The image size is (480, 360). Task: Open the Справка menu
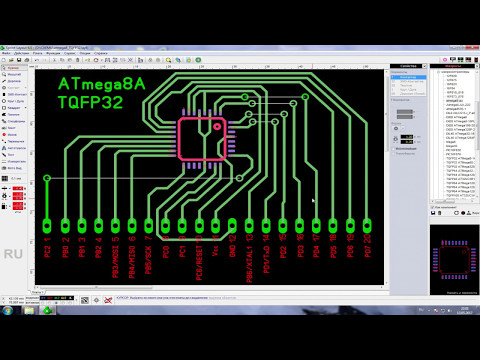101,53
